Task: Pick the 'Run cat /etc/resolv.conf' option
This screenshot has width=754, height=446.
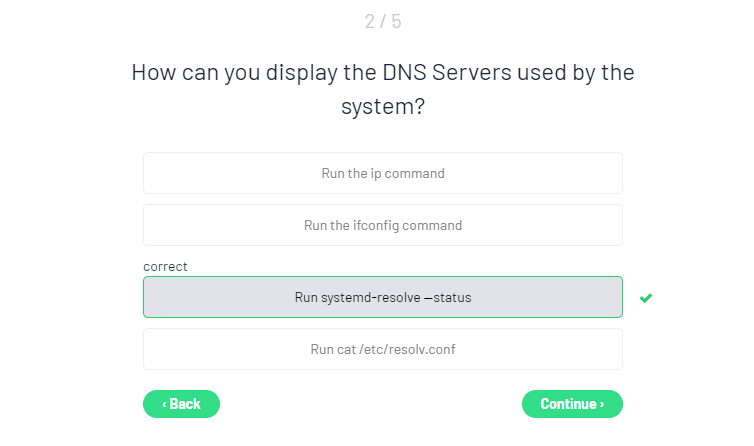Action: coord(383,349)
